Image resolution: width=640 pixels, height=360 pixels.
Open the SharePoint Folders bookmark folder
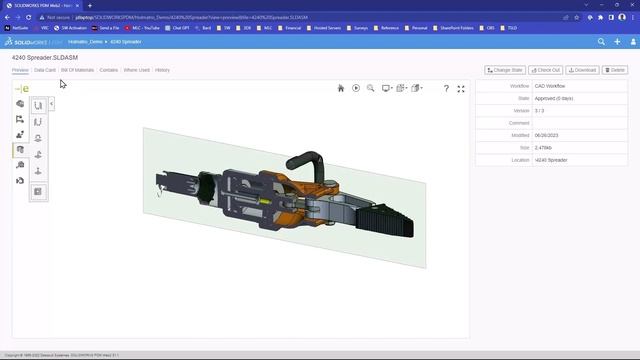pos(453,28)
